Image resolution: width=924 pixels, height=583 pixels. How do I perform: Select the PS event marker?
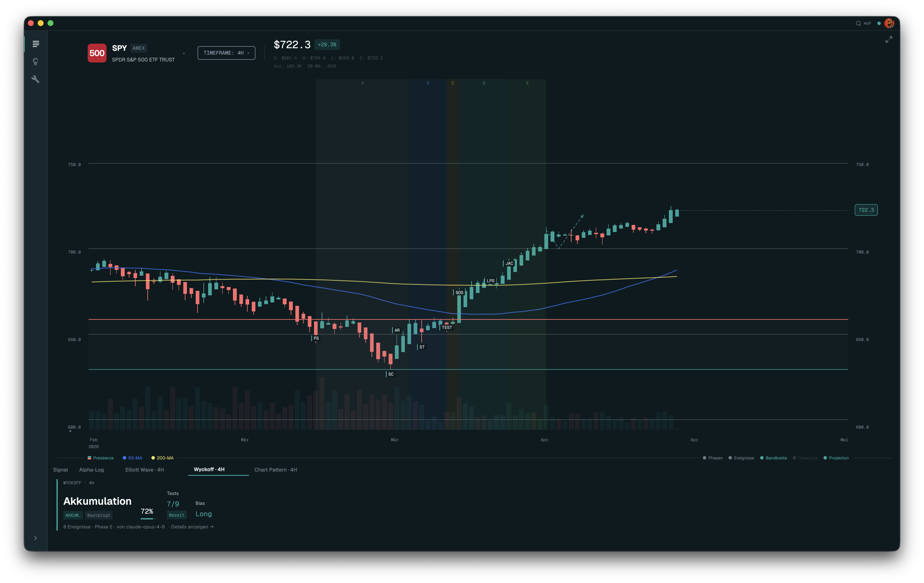click(316, 338)
